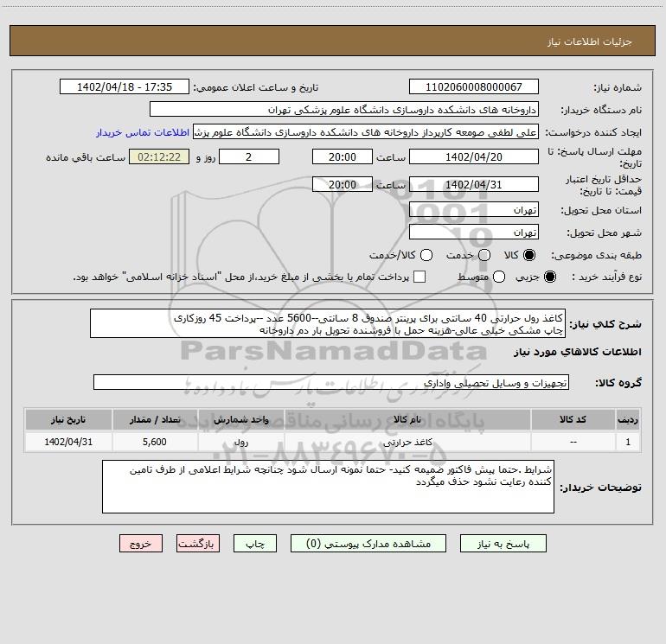Click the بازگشت back button

pyautogui.click(x=198, y=544)
